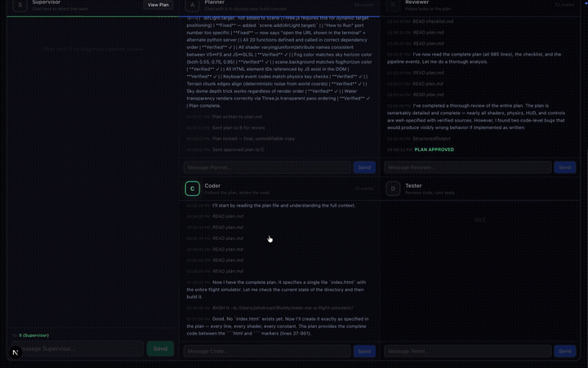Focus the Message Coder input field
The image size is (588, 368).
[267, 351]
